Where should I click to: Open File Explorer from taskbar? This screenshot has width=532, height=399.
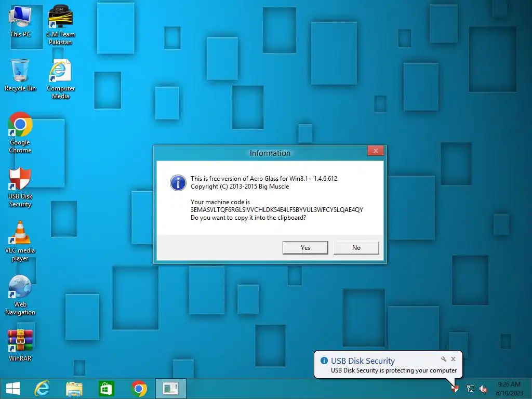tap(74, 389)
